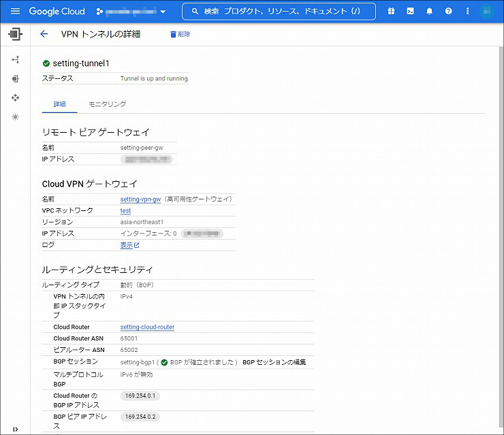Click the setting-bgp1 session name
This screenshot has height=435, width=504.
coord(138,362)
